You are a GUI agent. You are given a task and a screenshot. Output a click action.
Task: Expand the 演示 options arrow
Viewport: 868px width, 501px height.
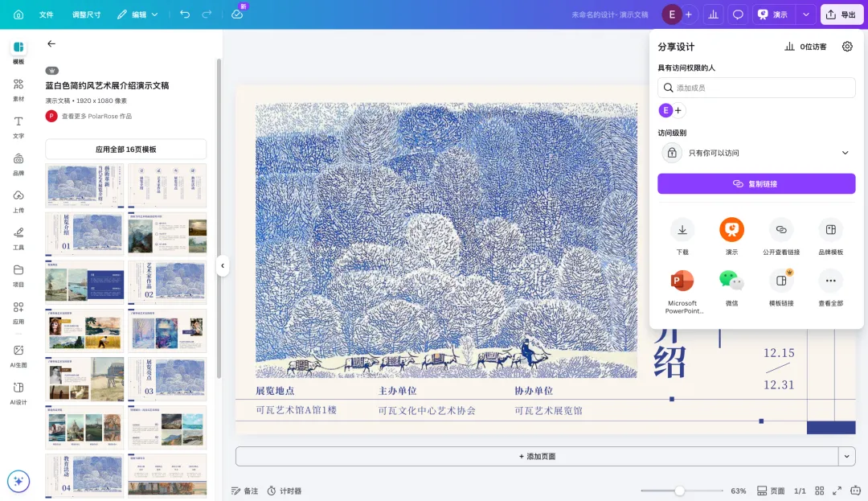click(x=806, y=14)
